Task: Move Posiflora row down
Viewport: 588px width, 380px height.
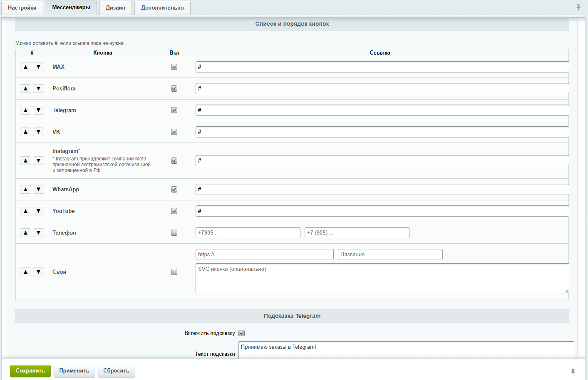Action: tap(38, 88)
